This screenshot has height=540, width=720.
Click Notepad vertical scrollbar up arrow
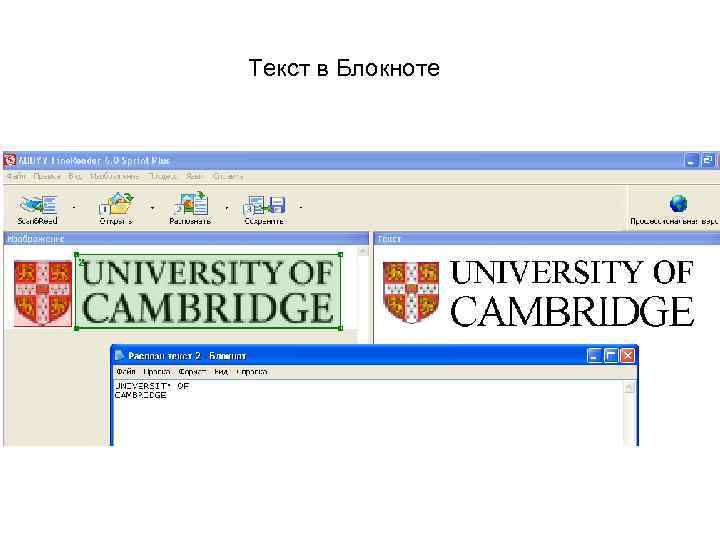[x=629, y=388]
